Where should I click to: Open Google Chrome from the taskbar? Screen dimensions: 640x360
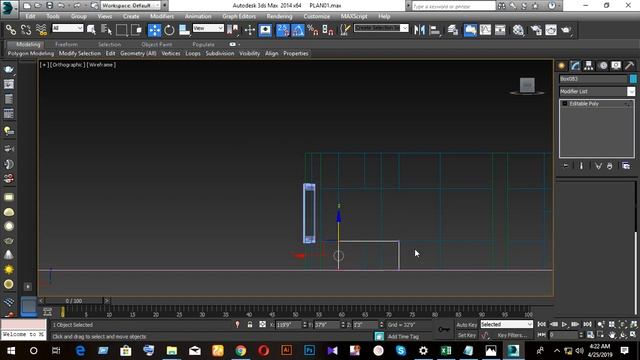point(241,351)
